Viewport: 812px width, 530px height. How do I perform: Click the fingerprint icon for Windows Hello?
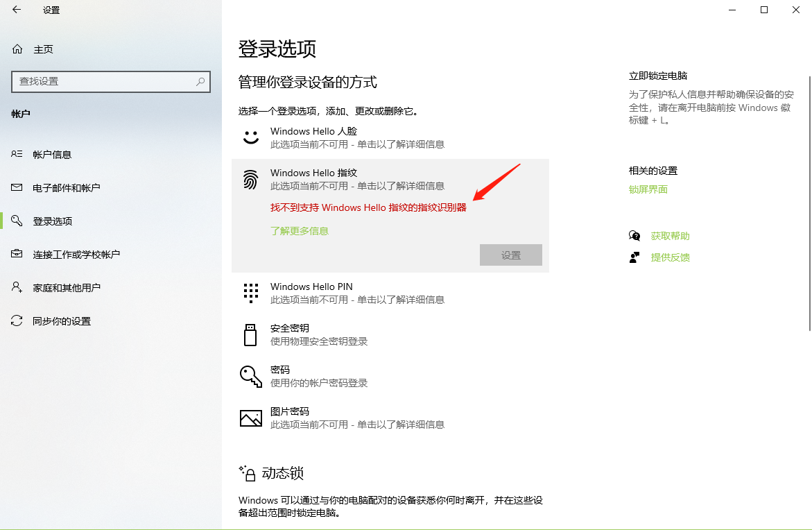(x=250, y=180)
